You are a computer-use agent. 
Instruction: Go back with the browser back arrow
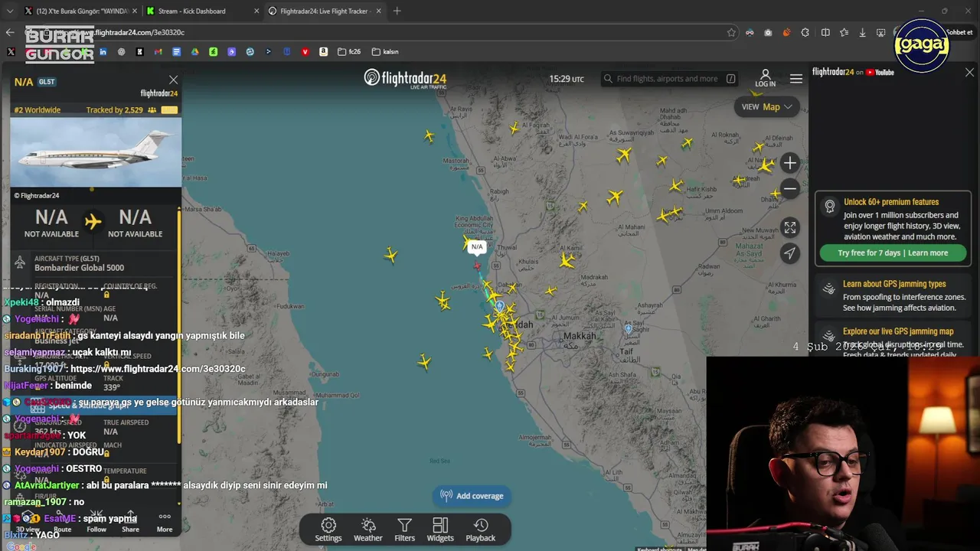[10, 32]
